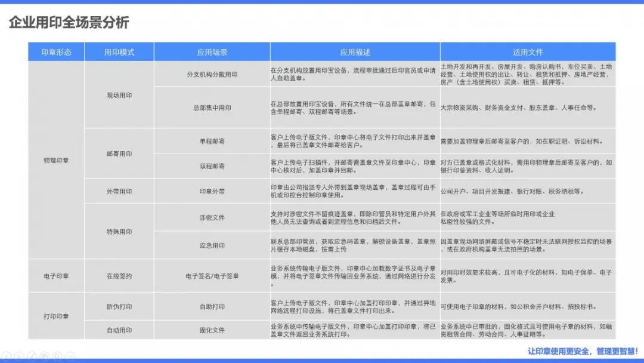Select the 邮寄用印 mode cell
644x363 pixels.
coord(119,153)
